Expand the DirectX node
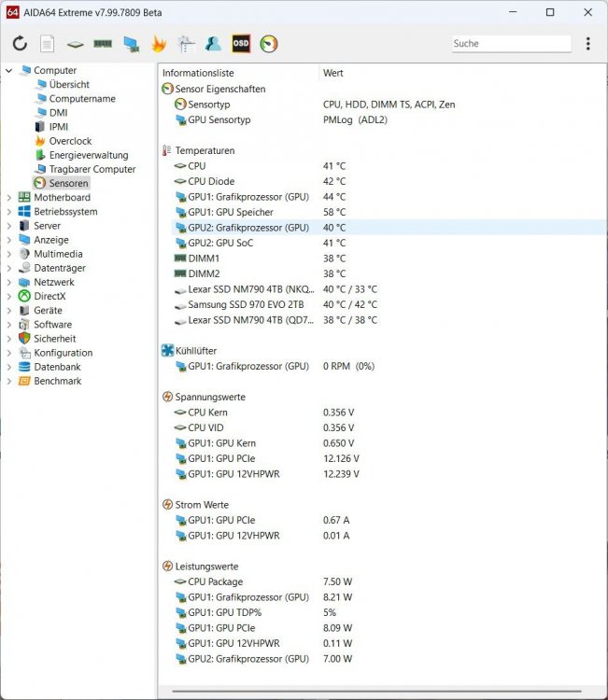This screenshot has height=700, width=608. pyautogui.click(x=9, y=297)
